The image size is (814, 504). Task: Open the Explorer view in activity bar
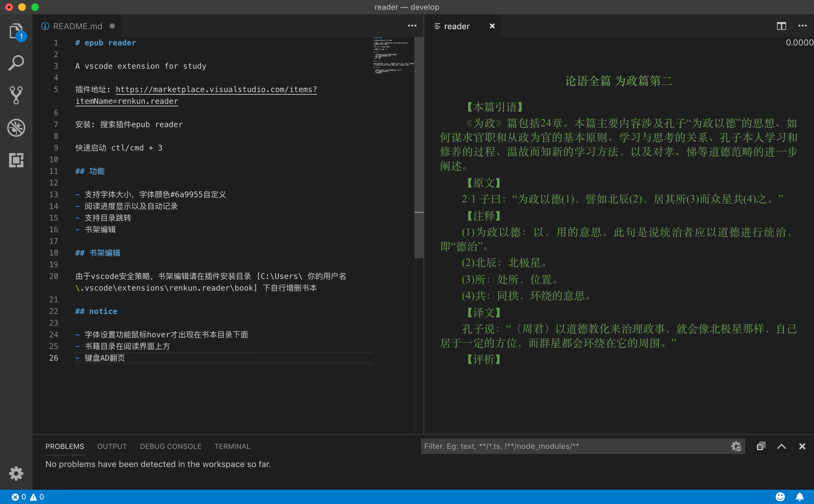point(16,31)
